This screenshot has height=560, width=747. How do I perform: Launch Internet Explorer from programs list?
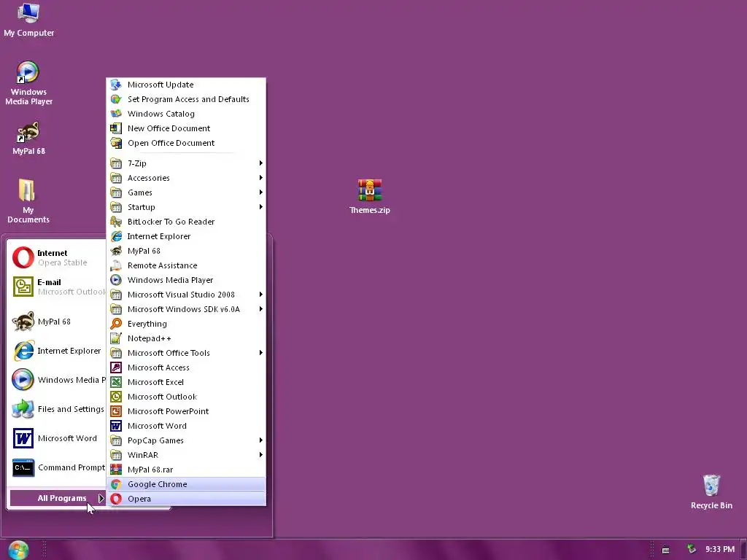pyautogui.click(x=186, y=236)
